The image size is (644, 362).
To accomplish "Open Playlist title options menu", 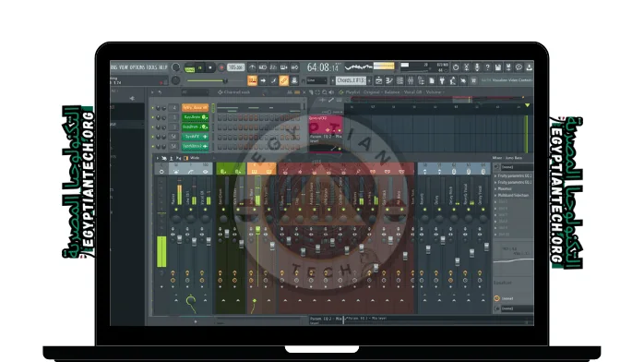I will (x=340, y=92).
